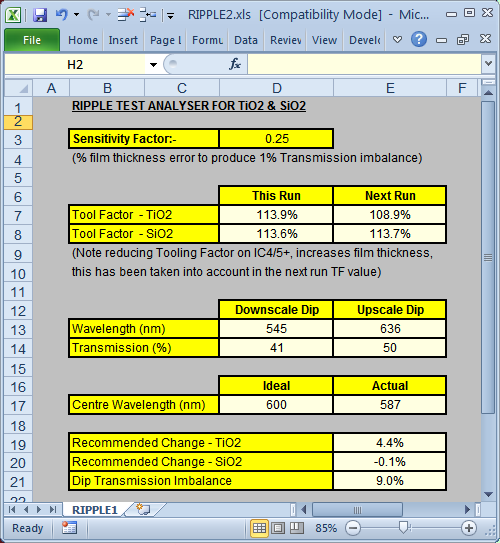This screenshot has height=543, width=500.
Task: Click the Excel application icon
Action: pos(13,15)
